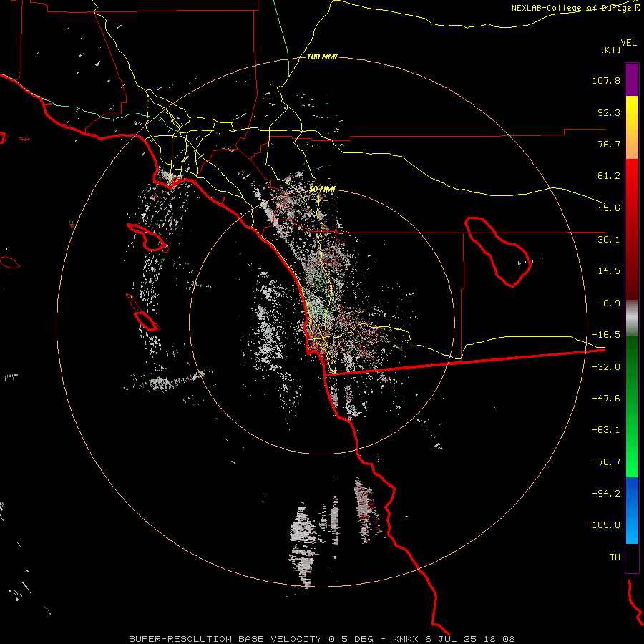Click the gray near-zero segment of the color bar
Screen dimensions: 644x644
pos(632,318)
